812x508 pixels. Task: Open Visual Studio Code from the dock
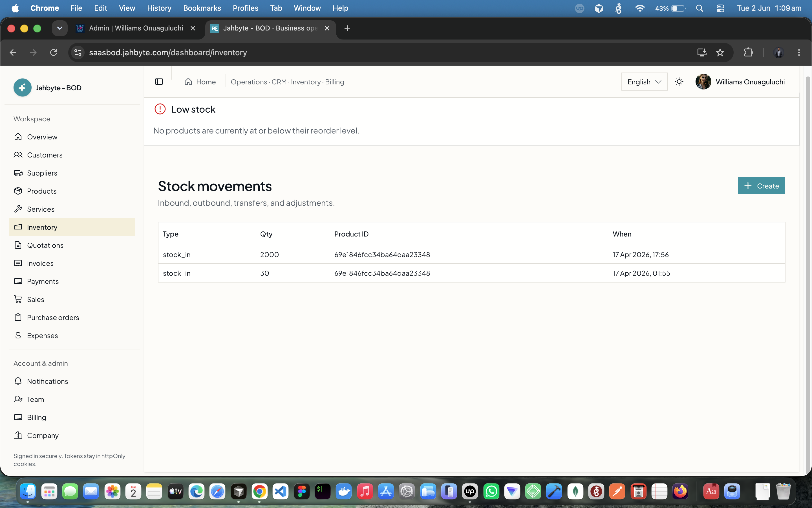[281, 492]
